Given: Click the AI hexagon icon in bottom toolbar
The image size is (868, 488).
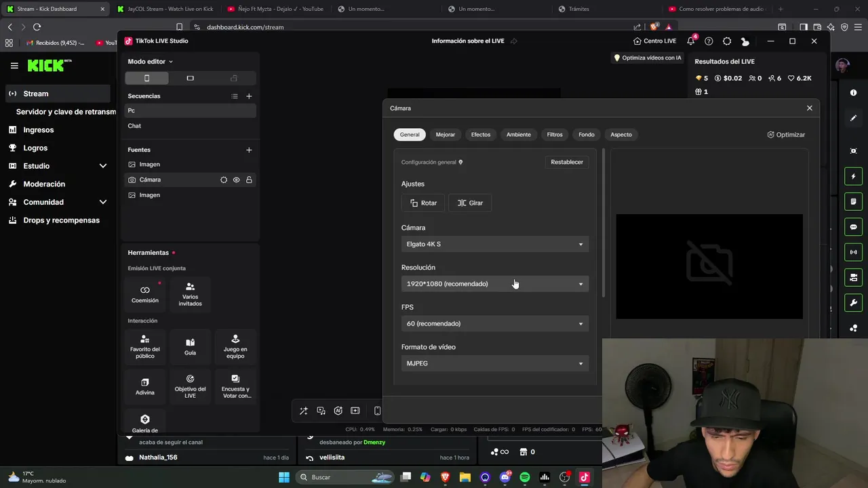Looking at the screenshot, I should coord(338,411).
